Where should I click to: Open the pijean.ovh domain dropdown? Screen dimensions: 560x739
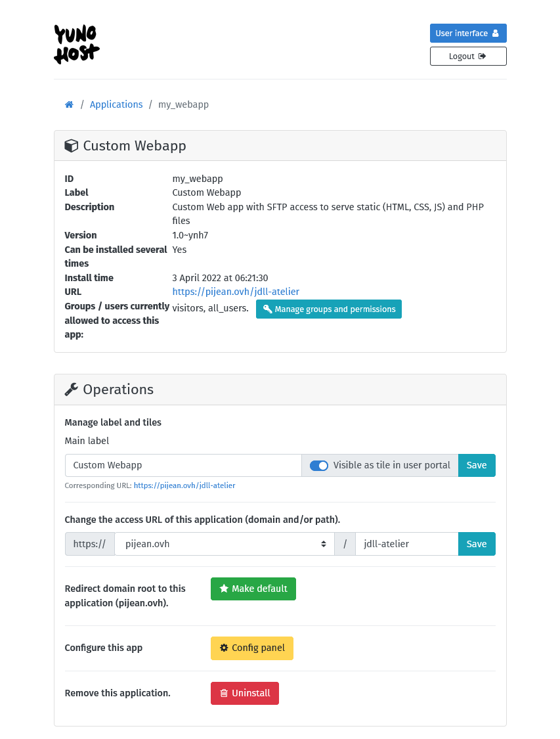pyautogui.click(x=223, y=543)
